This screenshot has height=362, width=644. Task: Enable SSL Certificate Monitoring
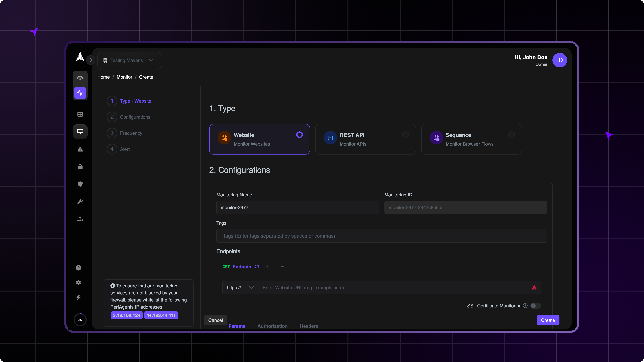point(535,306)
